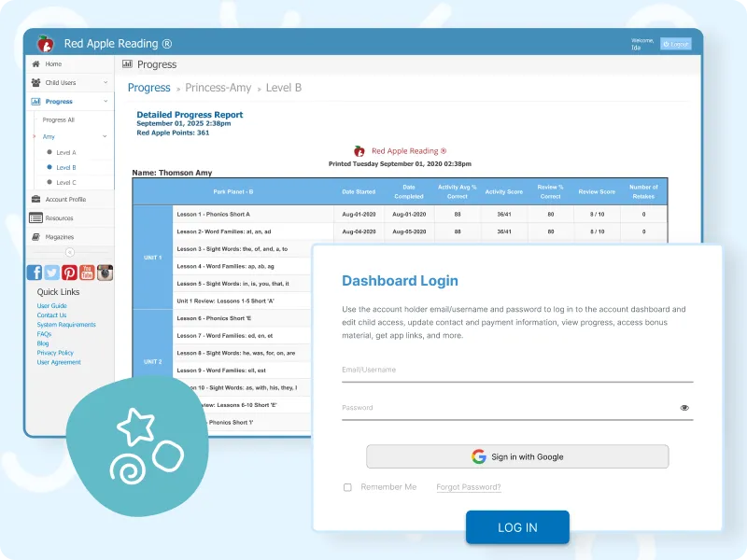Collapse the Amy submenu chevron
747x560 pixels.
105,136
